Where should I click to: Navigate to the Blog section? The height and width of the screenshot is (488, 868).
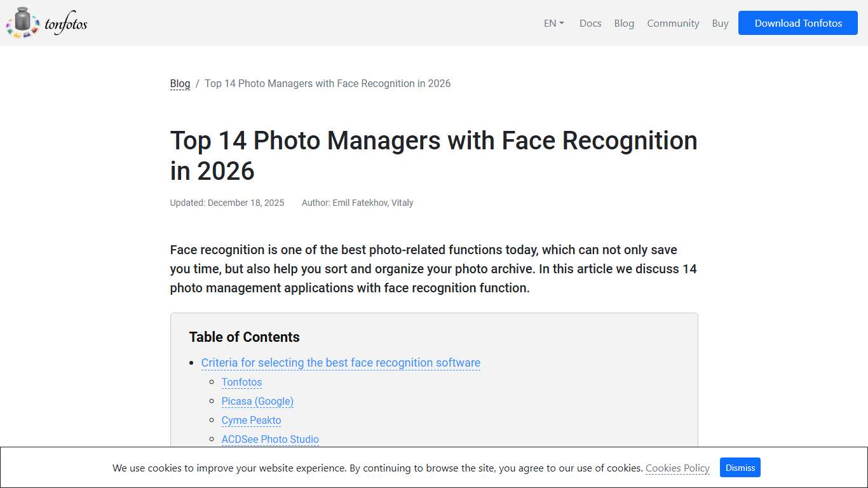point(623,23)
